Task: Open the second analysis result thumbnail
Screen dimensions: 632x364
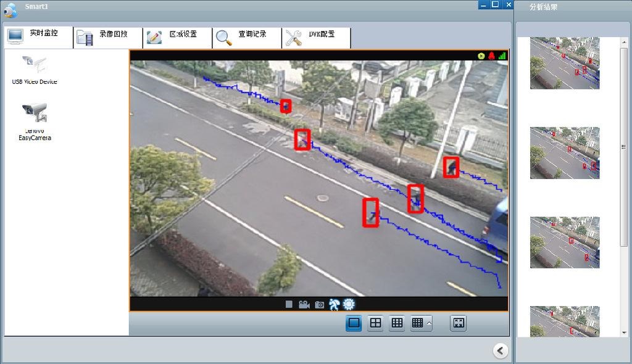Action: pos(563,152)
